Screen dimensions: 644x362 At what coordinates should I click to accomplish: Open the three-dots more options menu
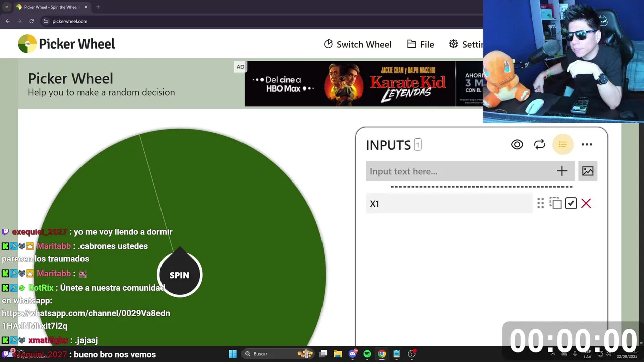(x=587, y=145)
